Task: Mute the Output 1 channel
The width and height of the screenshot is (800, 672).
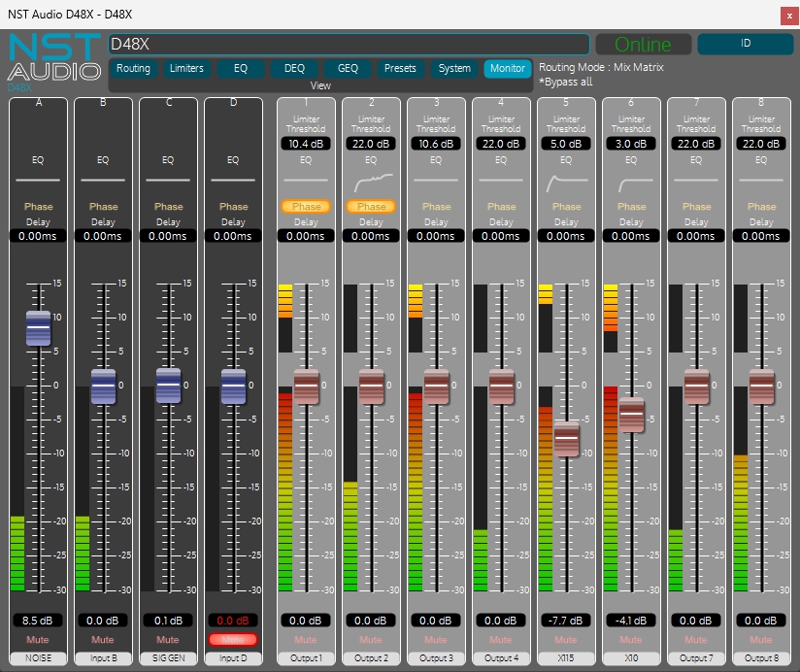Action: point(306,640)
